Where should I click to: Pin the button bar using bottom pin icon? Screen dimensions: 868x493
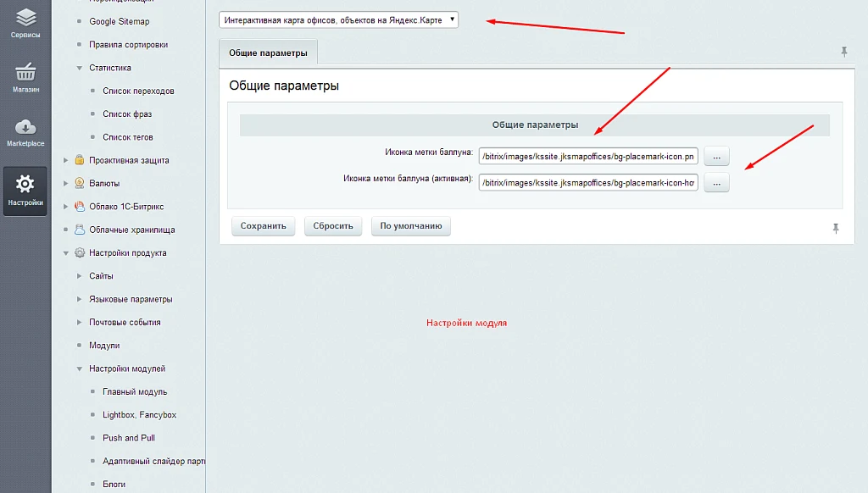click(836, 229)
